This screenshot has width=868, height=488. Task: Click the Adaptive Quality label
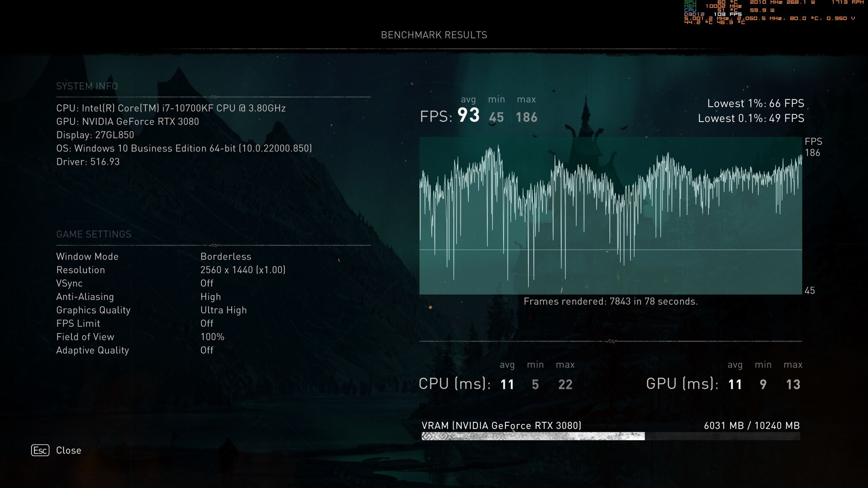[93, 350]
